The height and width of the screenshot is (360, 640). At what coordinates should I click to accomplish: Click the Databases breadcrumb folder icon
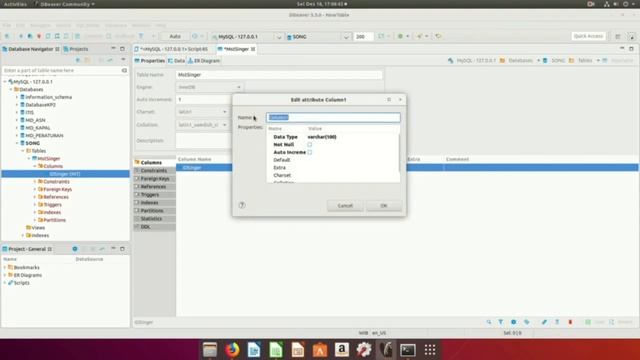[x=502, y=60]
